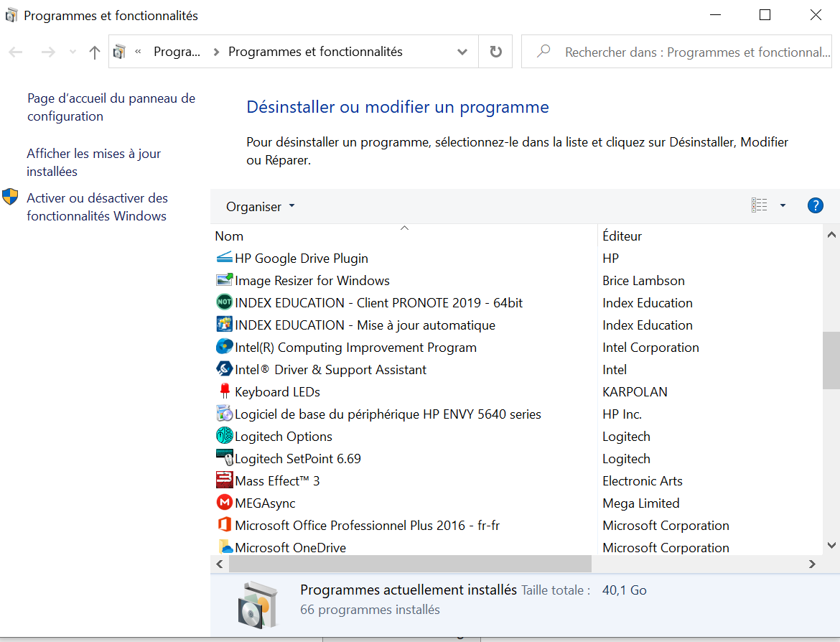840x642 pixels.
Task: Click the Image Resizer for Windows icon
Action: (225, 280)
